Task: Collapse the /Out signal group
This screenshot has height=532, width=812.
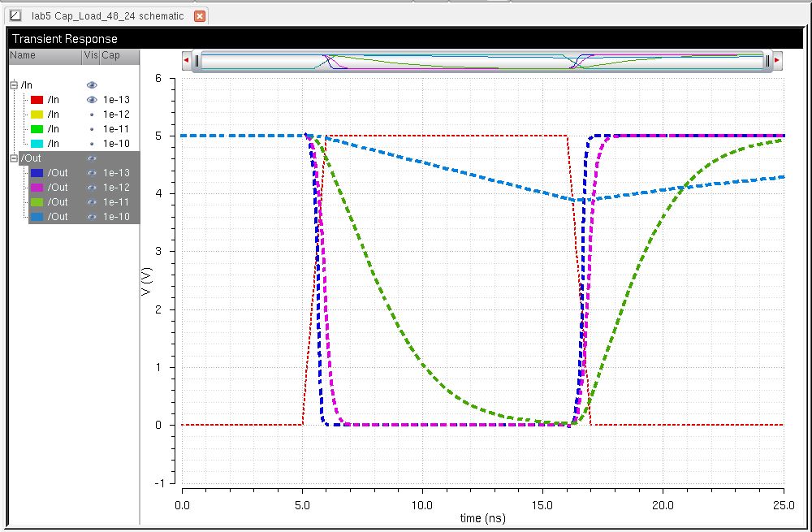Action: coord(14,158)
